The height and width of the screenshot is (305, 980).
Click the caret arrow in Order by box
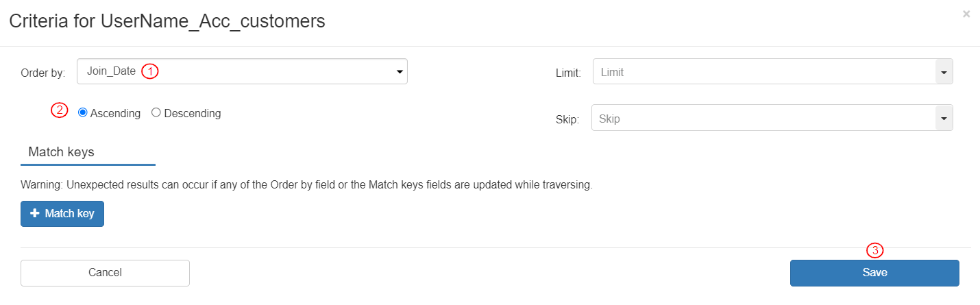(400, 72)
